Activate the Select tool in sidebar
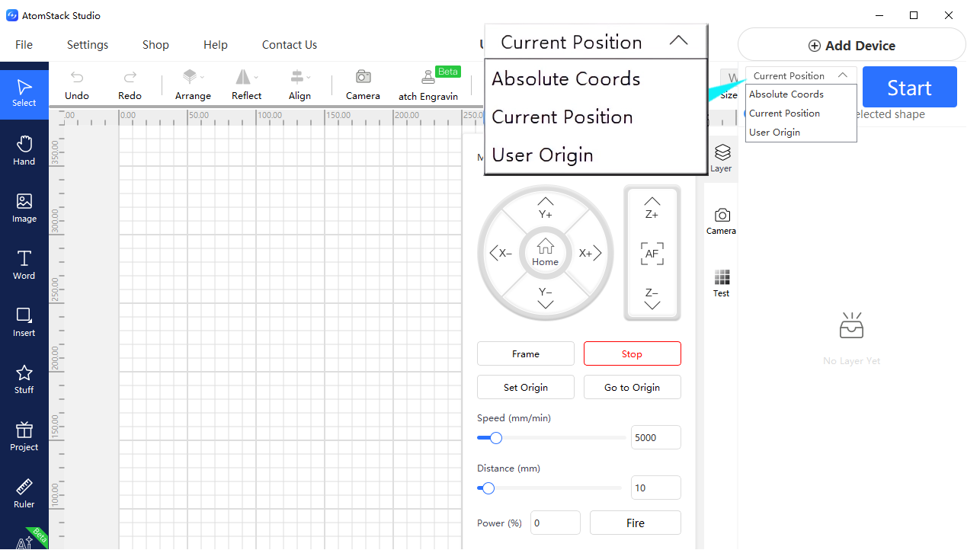This screenshot has width=980, height=550. coord(24,94)
